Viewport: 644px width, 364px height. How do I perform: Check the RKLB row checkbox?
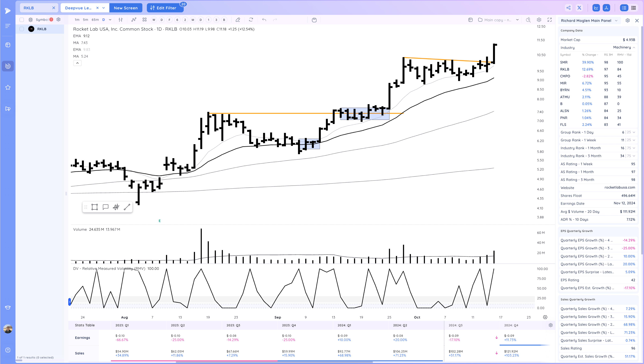coord(22,29)
